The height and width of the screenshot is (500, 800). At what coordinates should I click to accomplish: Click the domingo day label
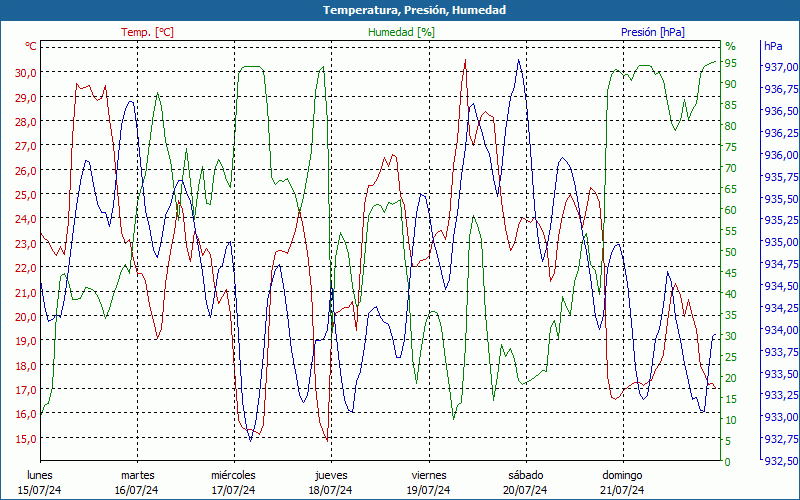pos(622,476)
